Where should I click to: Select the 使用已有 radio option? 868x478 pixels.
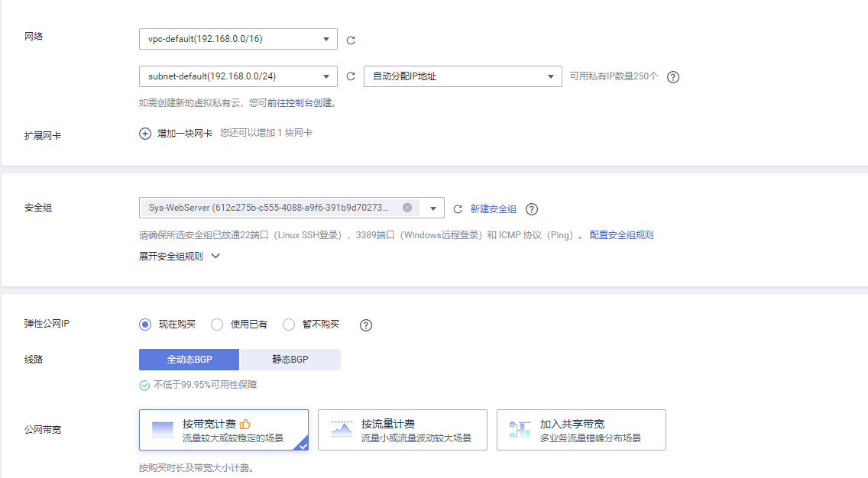217,325
